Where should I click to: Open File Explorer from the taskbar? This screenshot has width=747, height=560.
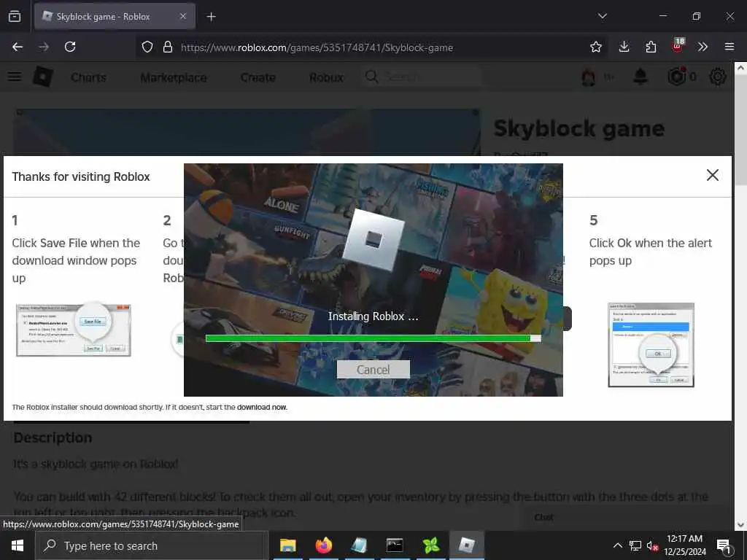[287, 545]
